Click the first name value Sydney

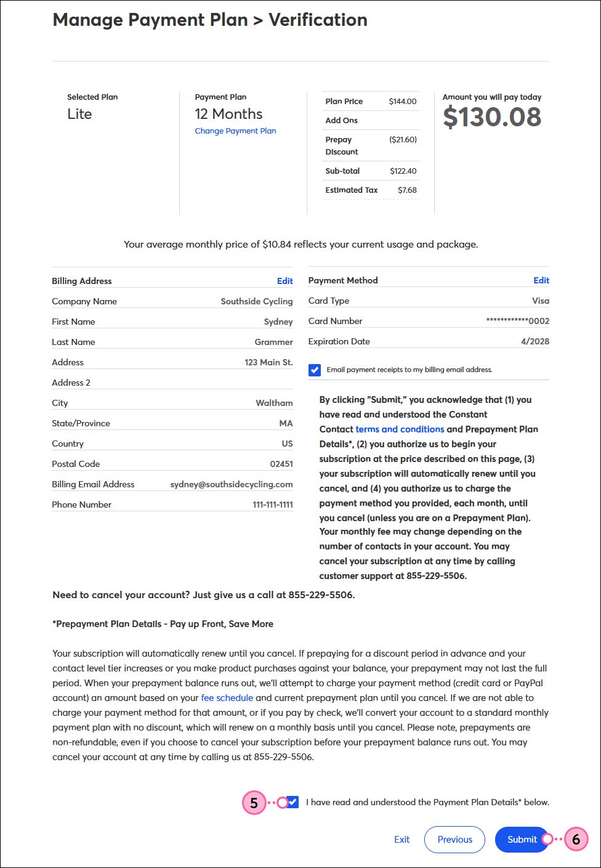point(278,322)
